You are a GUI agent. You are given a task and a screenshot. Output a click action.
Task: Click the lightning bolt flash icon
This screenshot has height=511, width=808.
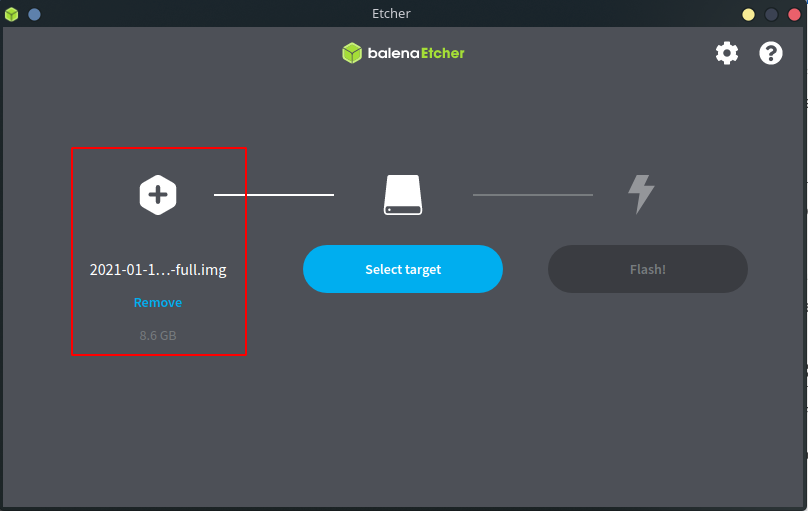640,194
